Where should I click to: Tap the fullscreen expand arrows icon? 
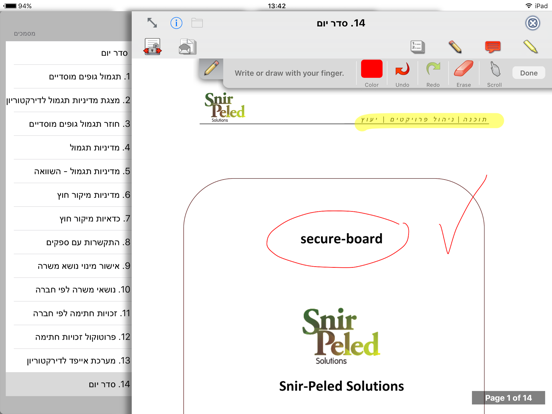click(x=152, y=23)
